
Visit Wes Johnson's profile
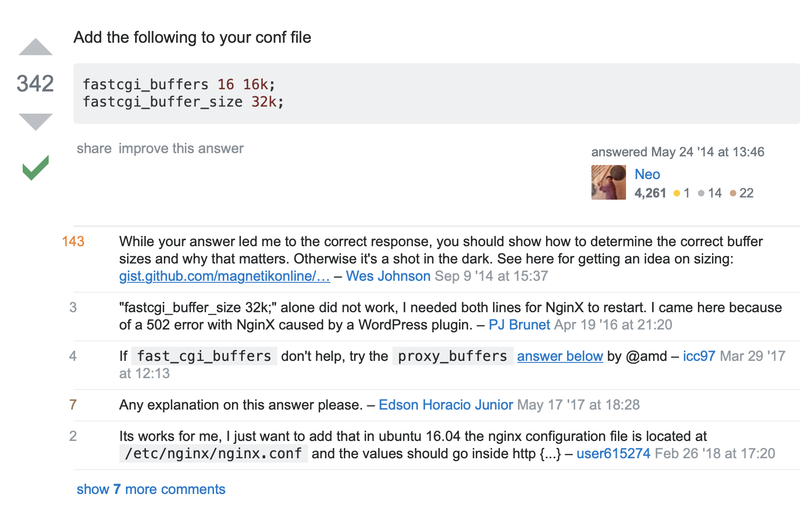click(388, 276)
